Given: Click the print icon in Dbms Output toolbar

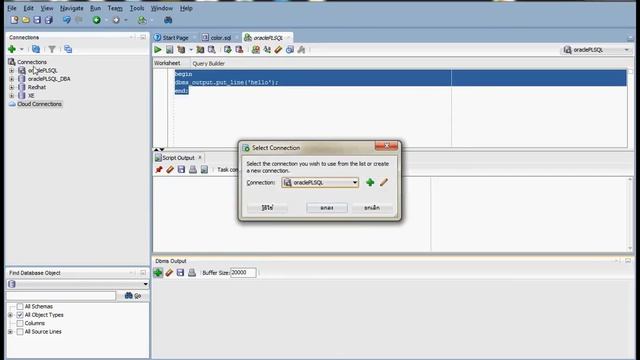Looking at the screenshot, I should tap(192, 273).
